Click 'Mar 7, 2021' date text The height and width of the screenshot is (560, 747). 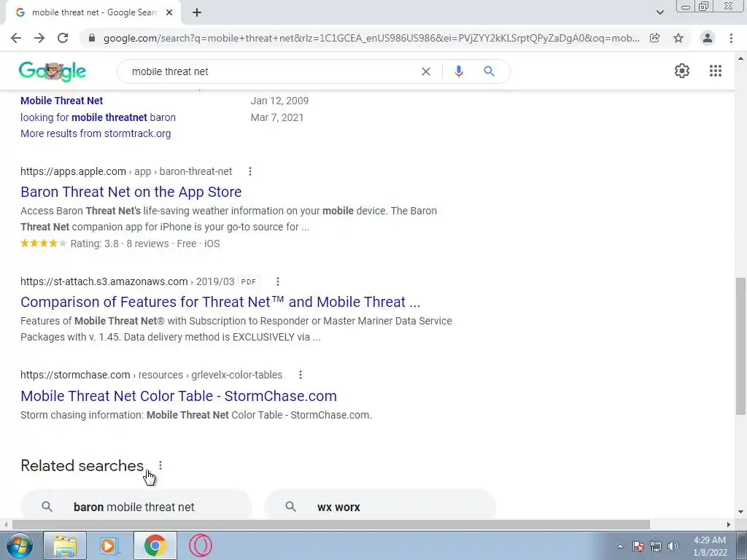(x=277, y=117)
